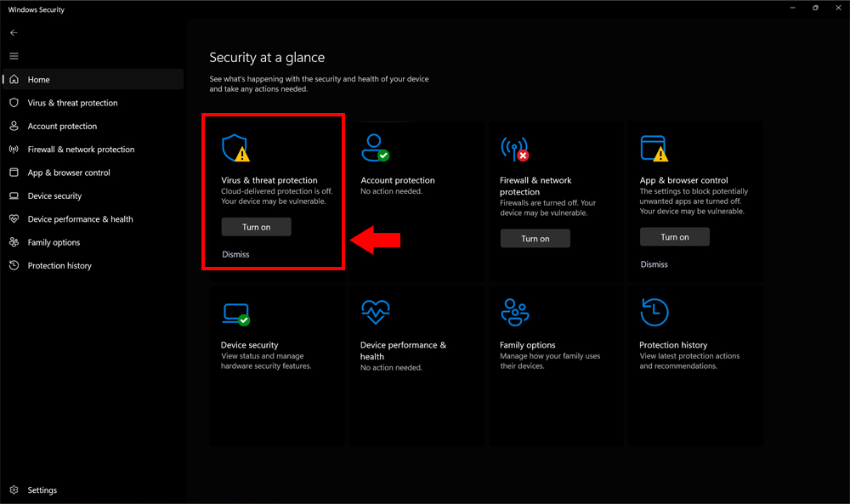The width and height of the screenshot is (850, 504).
Task: Click the Device security laptop icon tile
Action: click(235, 313)
